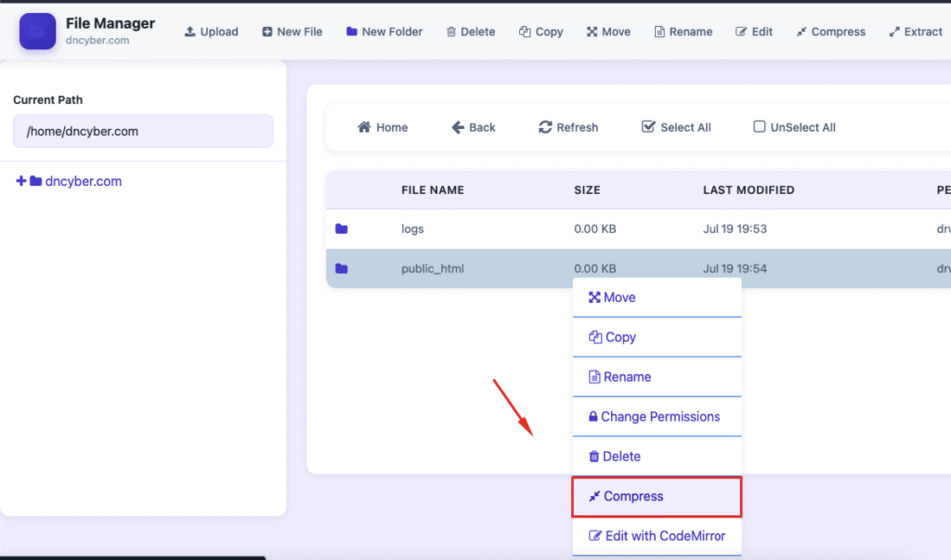Click the Extract icon in top toolbar
Image resolution: width=951 pixels, height=560 pixels.
pos(894,32)
